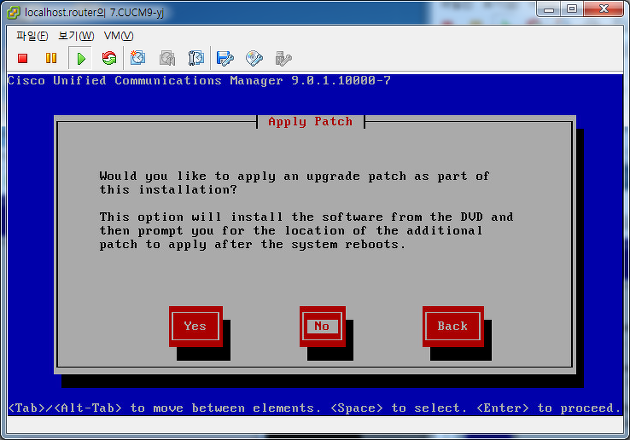Click the '<Enter> to proceed' hint text
Image resolution: width=630 pixels, height=440 pixels.
549,408
